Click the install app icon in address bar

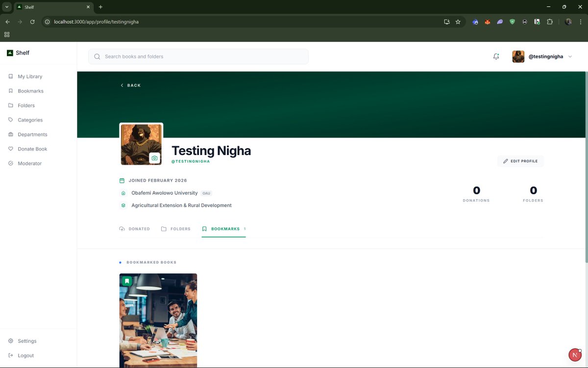pos(446,22)
